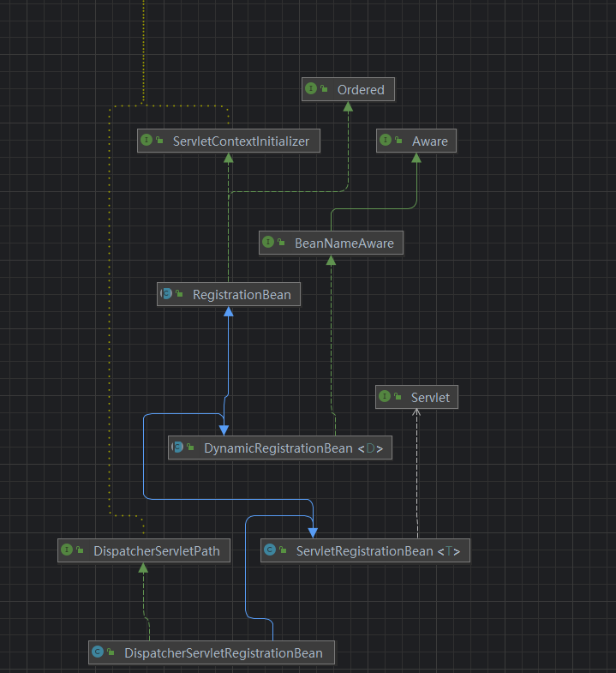Select the ServletRegistrationBean node label
Viewport: 616px width, 673px height.
coord(364,550)
